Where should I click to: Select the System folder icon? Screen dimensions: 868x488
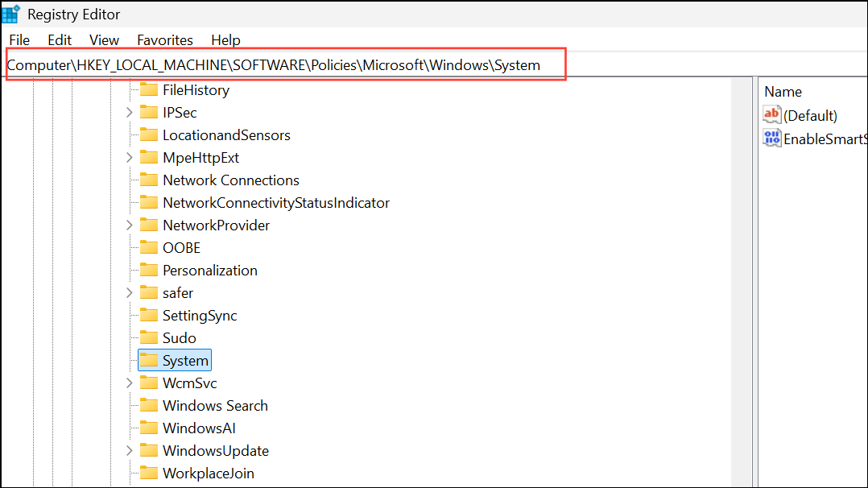pyautogui.click(x=149, y=360)
